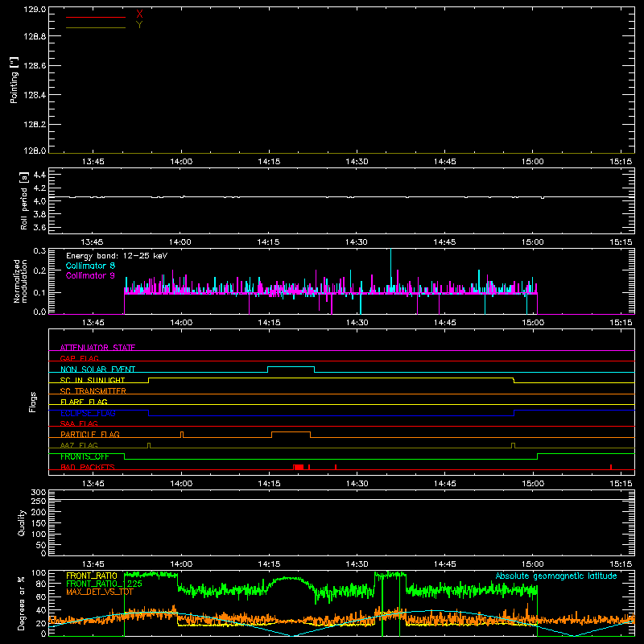Screen dimensions: 644x644
Task: Click the NON_SOLAR_EVENT flag label
Action: (x=97, y=369)
